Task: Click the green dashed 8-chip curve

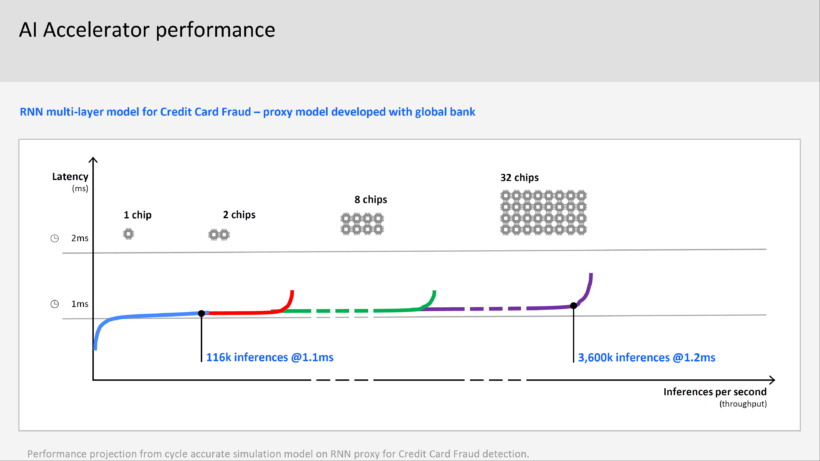Action: 356,311
